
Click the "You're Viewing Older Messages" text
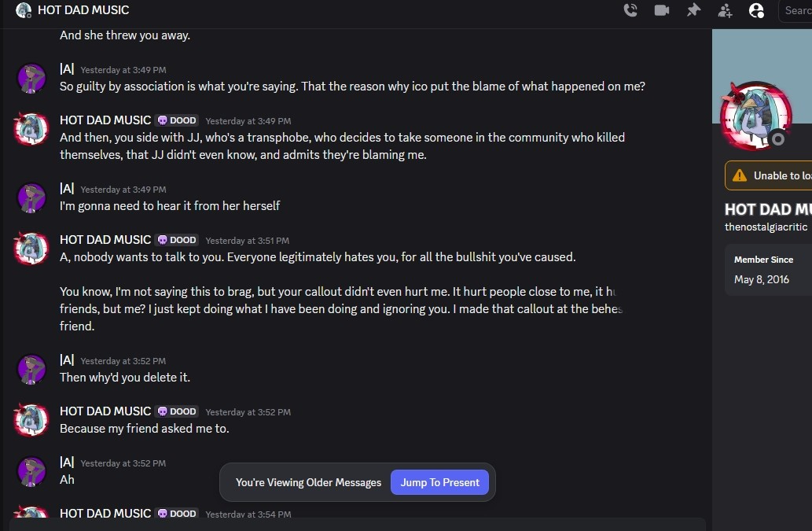point(308,482)
